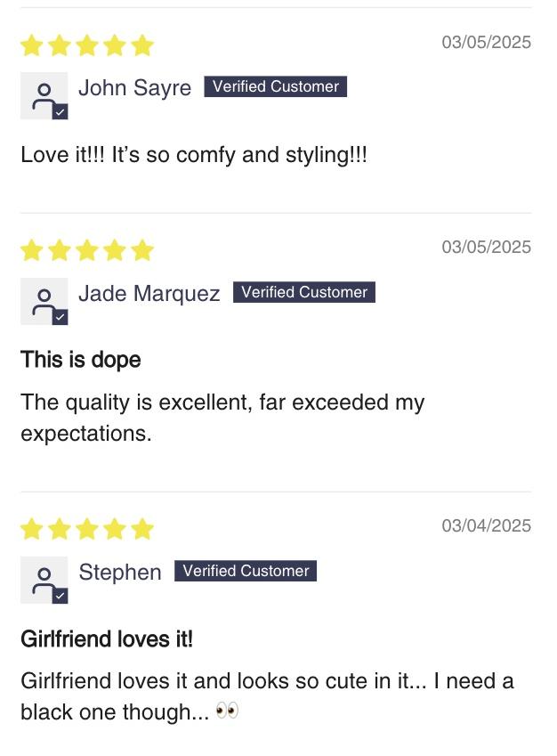Image resolution: width=557 pixels, height=756 pixels.
Task: Click the Verified Customer badge beside John Sayre
Action: (276, 86)
